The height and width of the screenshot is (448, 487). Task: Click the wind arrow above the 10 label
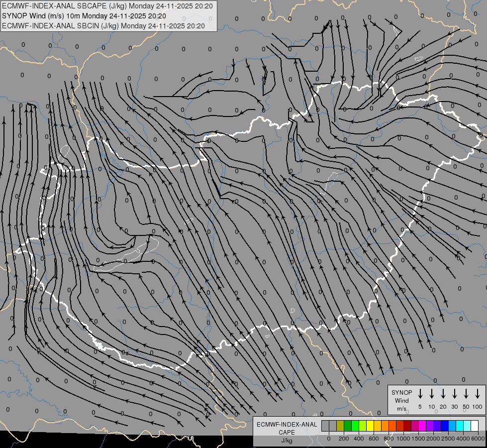431,394
